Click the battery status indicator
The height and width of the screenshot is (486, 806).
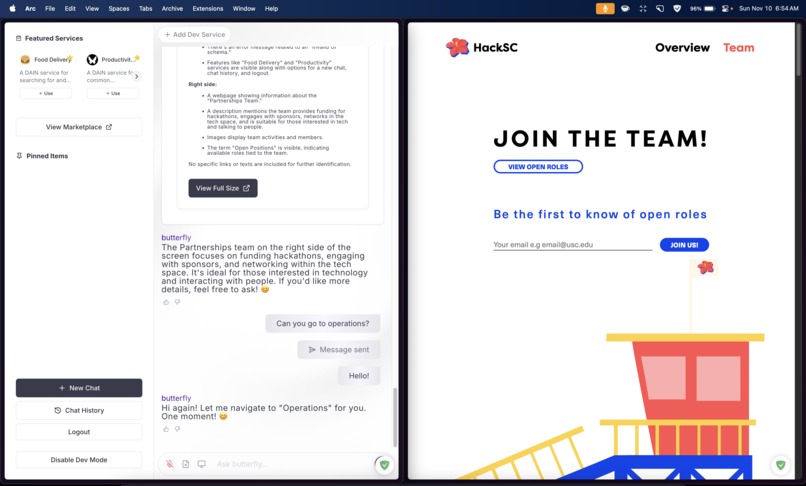(x=703, y=9)
